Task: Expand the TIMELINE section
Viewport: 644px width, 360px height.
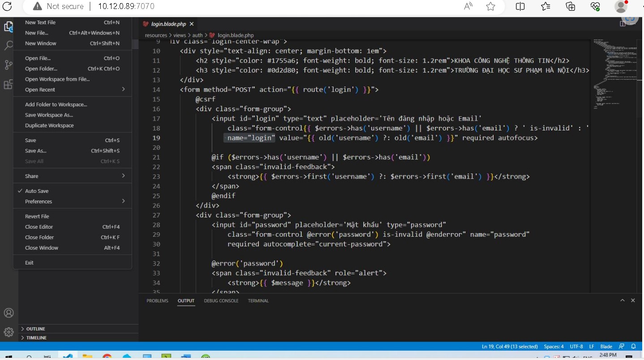Action: tap(36, 338)
